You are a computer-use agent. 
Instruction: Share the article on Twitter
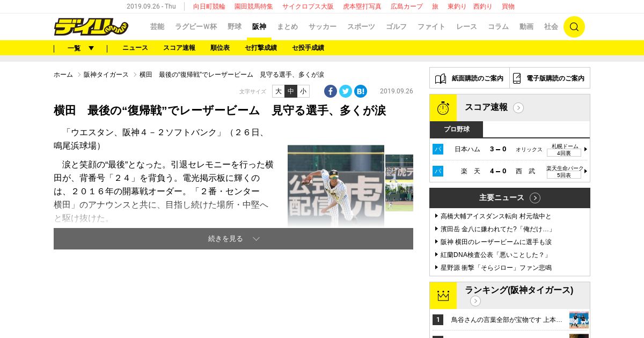[x=346, y=91]
